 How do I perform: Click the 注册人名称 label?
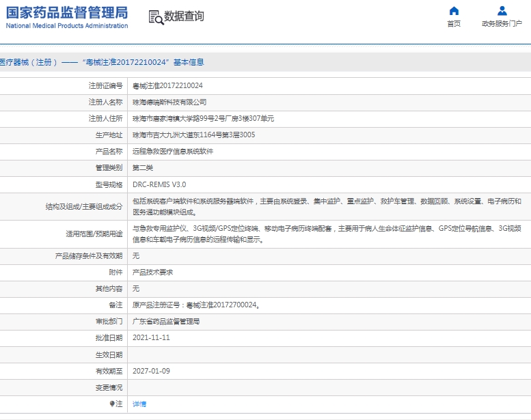click(x=106, y=102)
